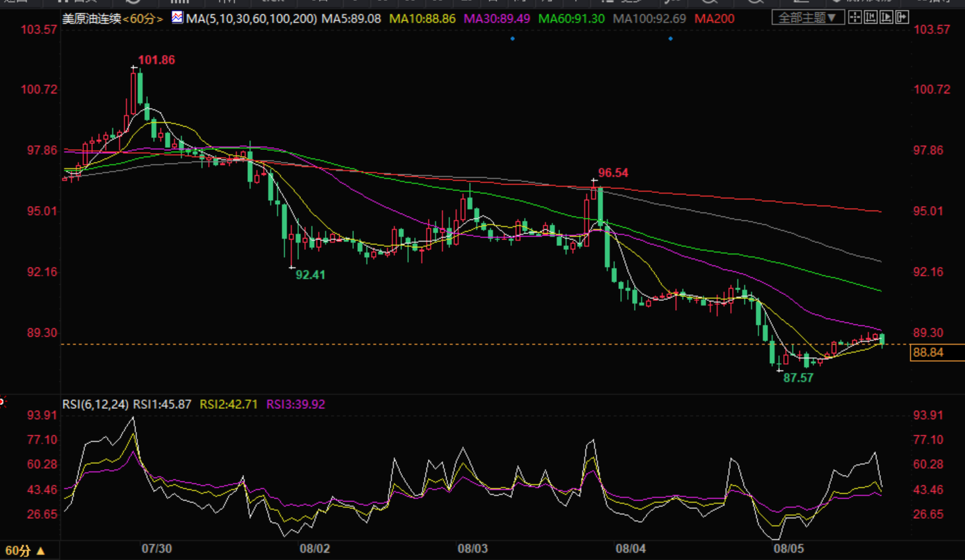Click the crosshair cursor icon

(854, 18)
